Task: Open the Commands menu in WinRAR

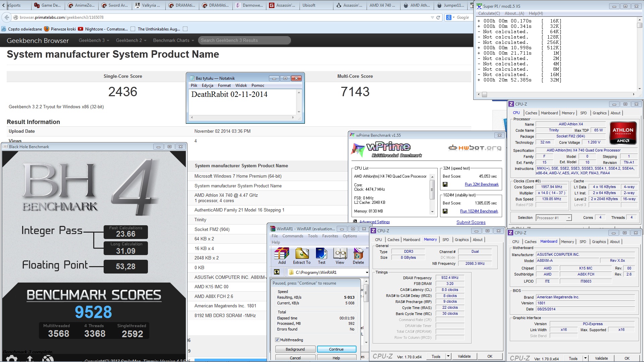Action: point(292,236)
